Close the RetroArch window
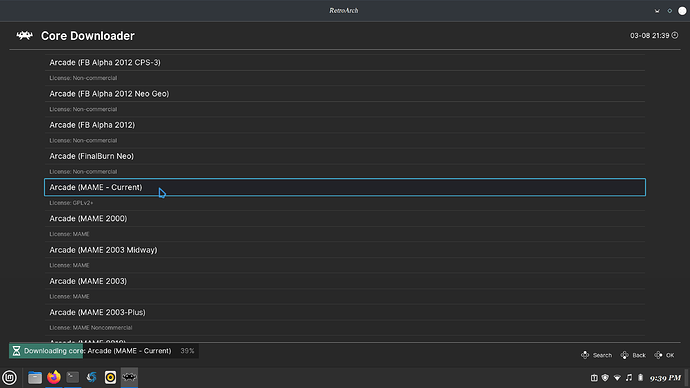This screenshot has width=690, height=388. pyautogui.click(x=682, y=11)
